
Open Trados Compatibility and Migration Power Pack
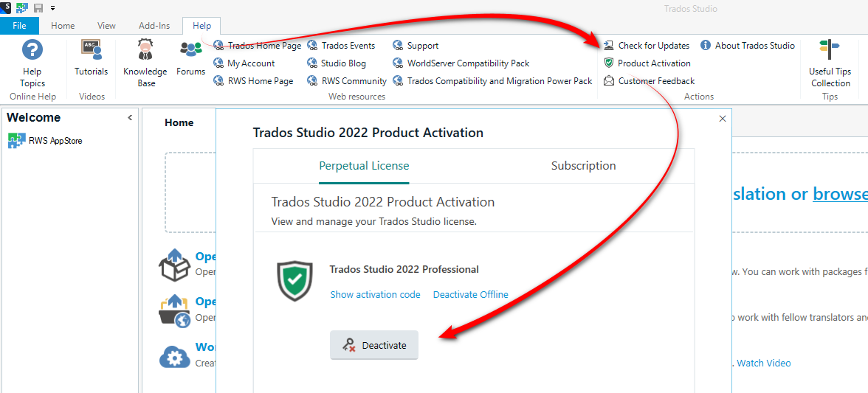493,81
